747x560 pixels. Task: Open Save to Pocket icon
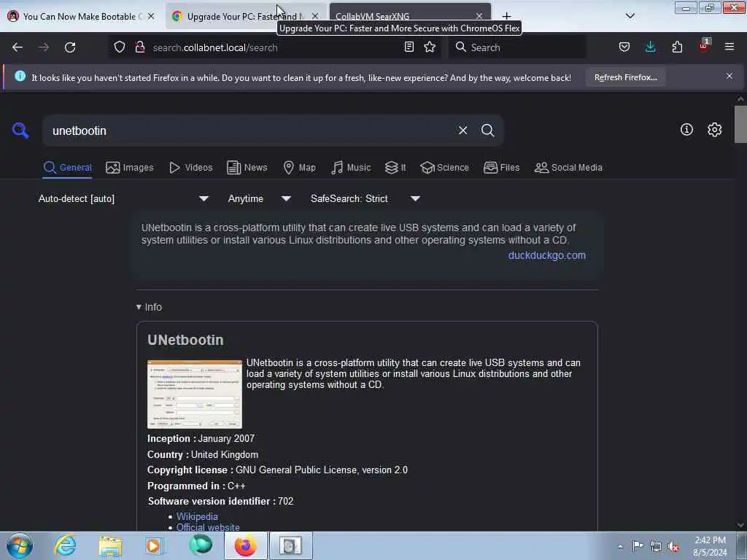point(624,47)
